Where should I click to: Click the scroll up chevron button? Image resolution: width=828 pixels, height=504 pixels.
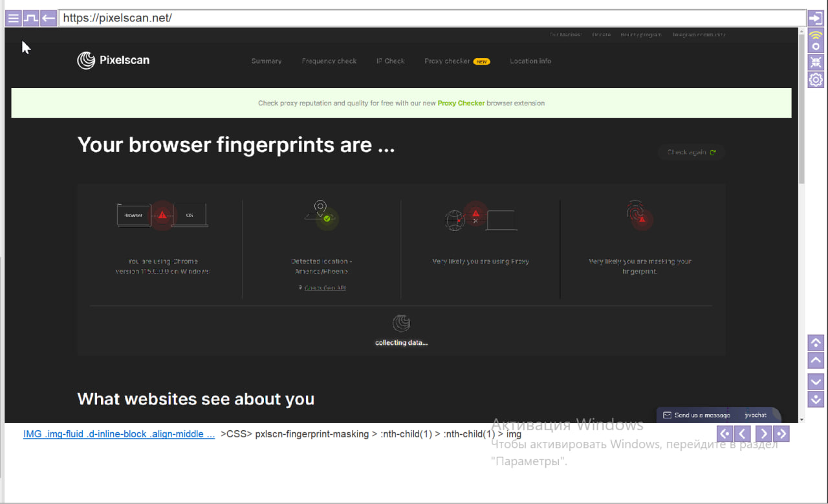click(x=816, y=360)
